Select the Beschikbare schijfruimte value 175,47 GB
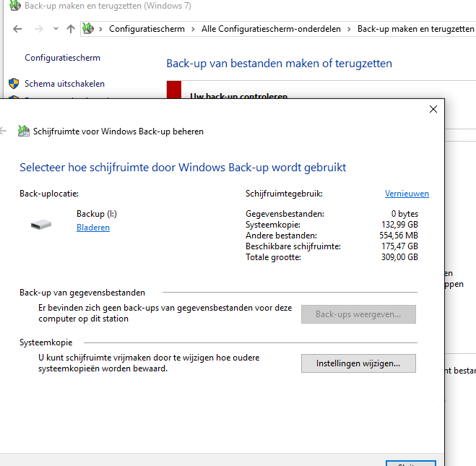Viewport: 476px width, 466px height. pos(399,246)
